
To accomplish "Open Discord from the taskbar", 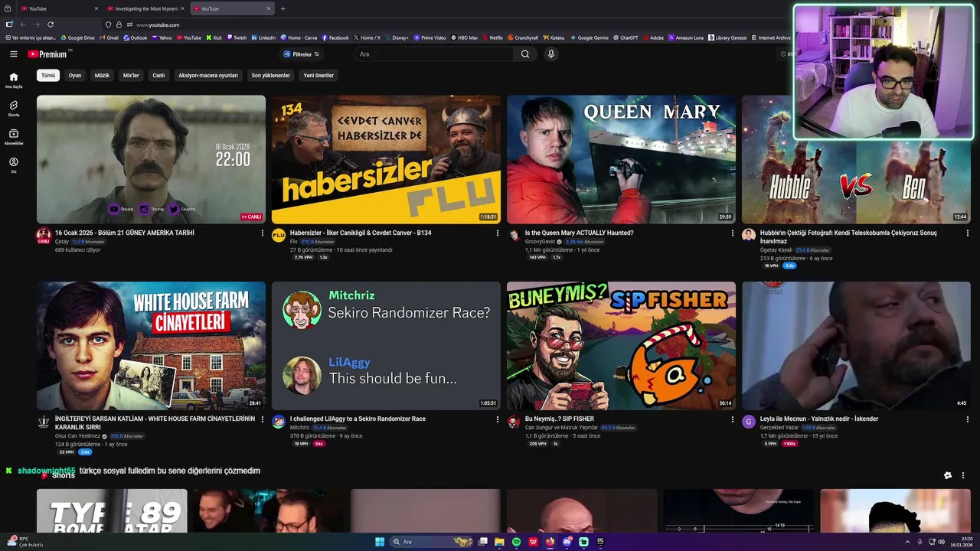I will [x=567, y=542].
